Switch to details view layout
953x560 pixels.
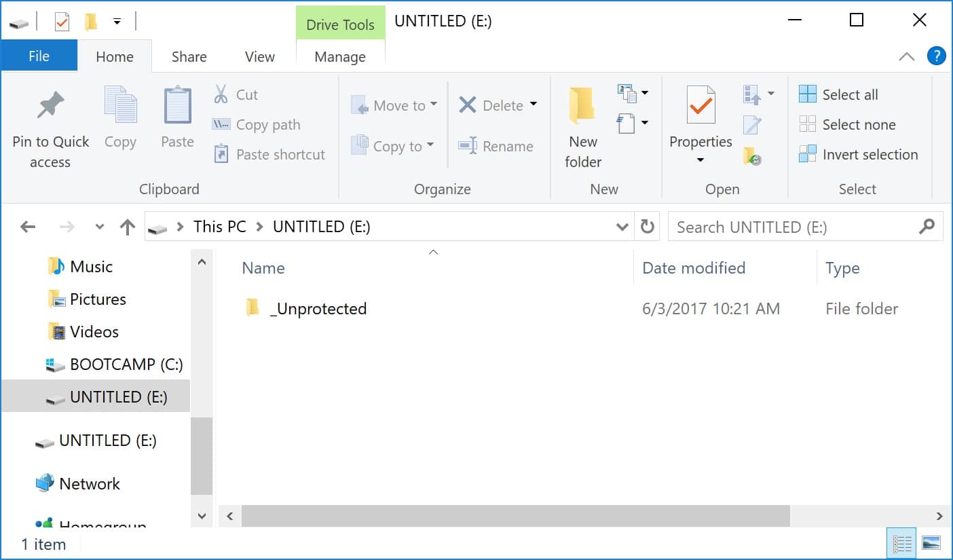[x=902, y=543]
